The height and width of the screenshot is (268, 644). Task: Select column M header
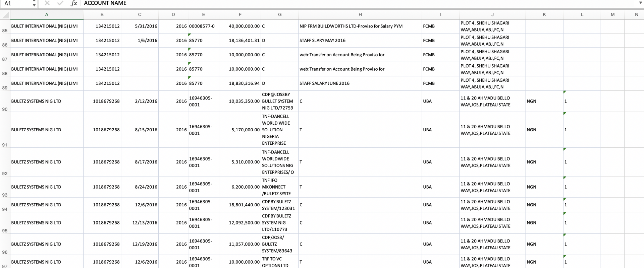point(612,15)
